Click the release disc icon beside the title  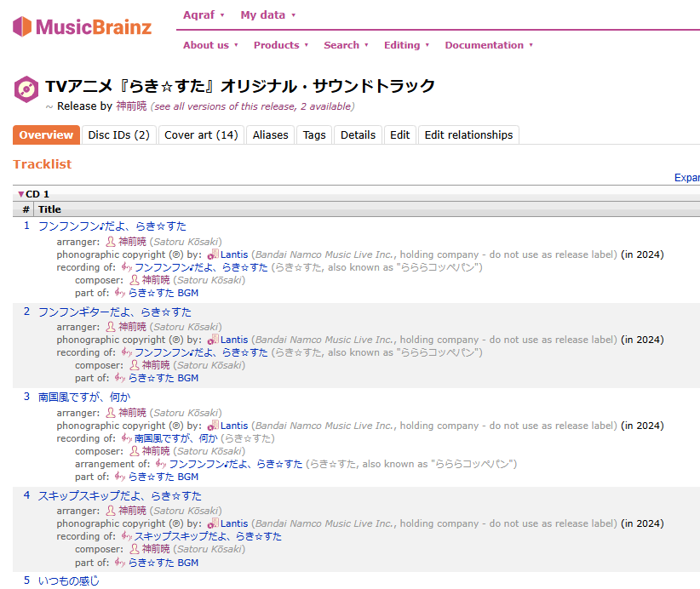[26, 89]
